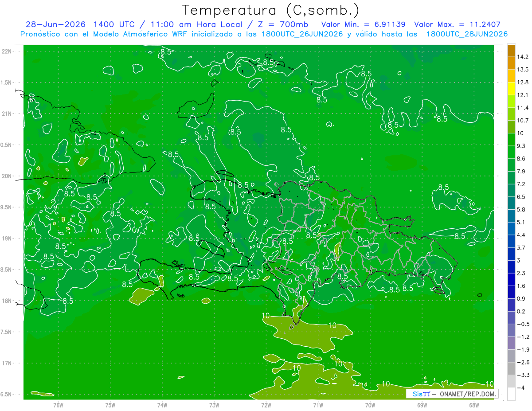Click the "9.3" color scale value
Screen dimensions: 532x411
tap(521, 146)
